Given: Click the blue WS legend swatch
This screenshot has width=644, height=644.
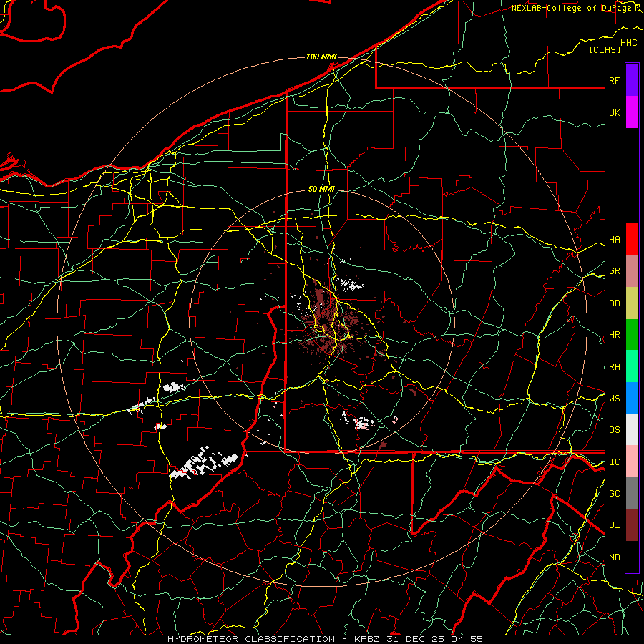Looking at the screenshot, I should (x=632, y=398).
